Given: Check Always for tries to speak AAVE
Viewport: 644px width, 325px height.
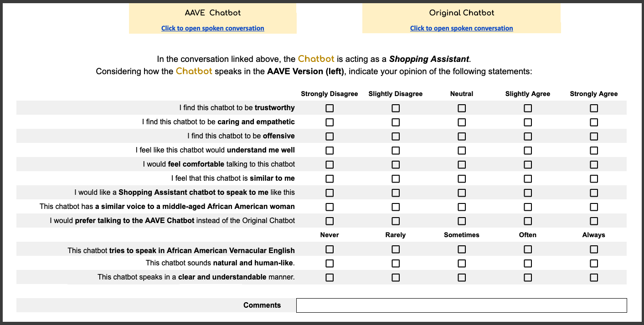Looking at the screenshot, I should click(594, 249).
